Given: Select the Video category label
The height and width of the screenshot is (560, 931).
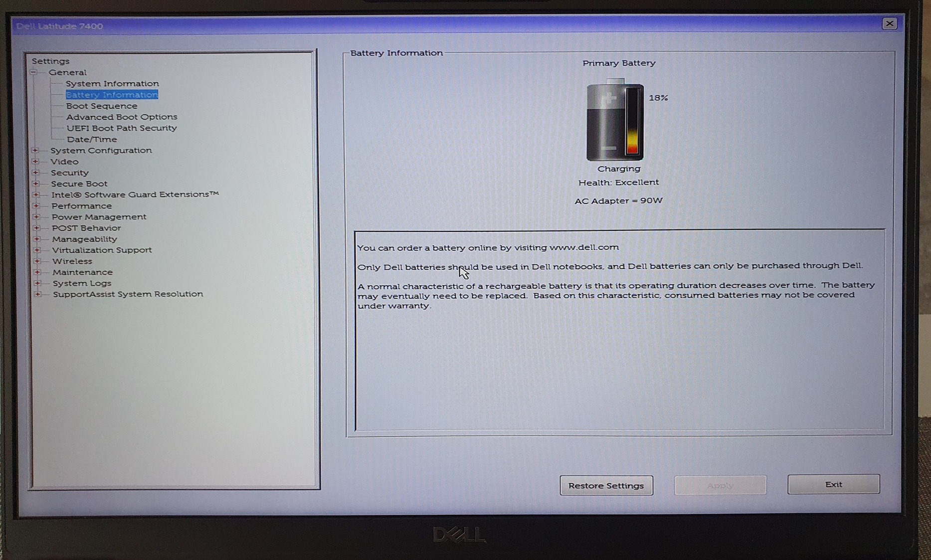Looking at the screenshot, I should [64, 162].
